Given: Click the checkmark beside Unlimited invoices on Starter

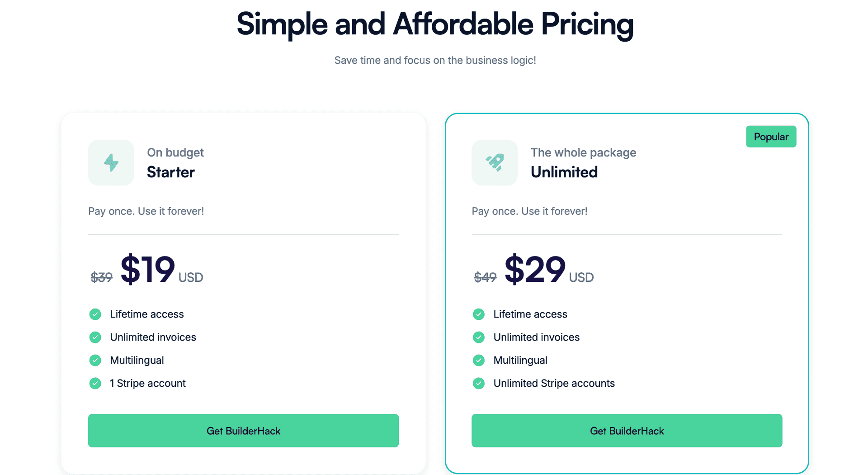Looking at the screenshot, I should coord(95,337).
